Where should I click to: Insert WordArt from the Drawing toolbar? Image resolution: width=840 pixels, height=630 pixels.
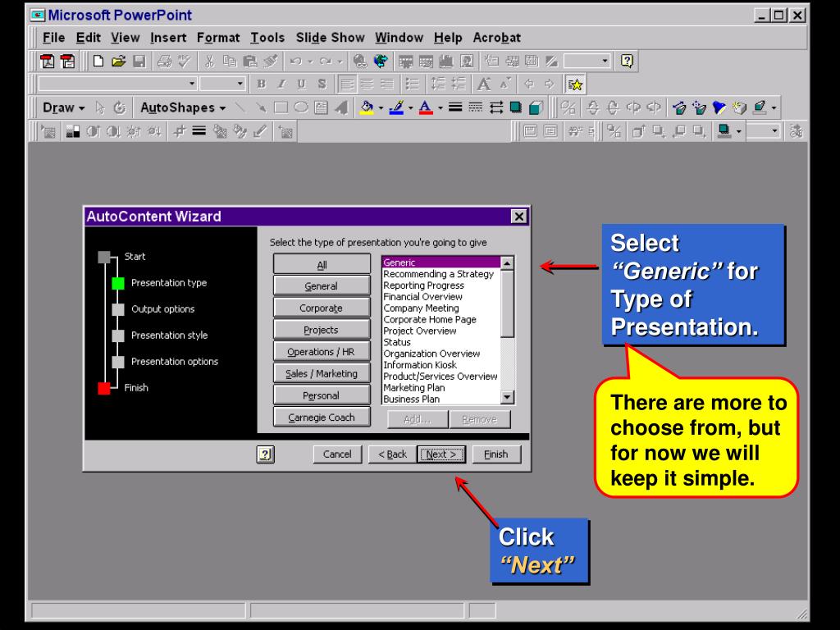pyautogui.click(x=341, y=107)
